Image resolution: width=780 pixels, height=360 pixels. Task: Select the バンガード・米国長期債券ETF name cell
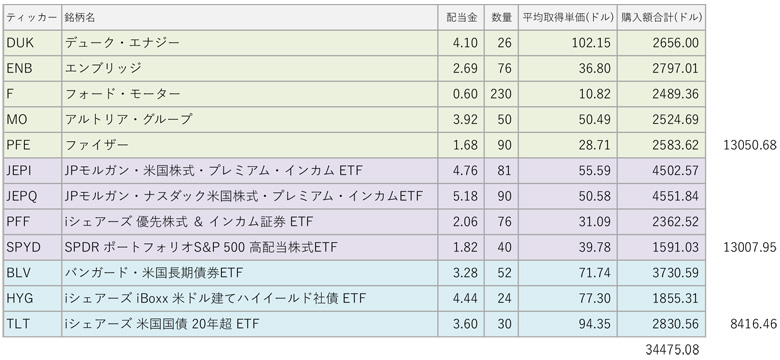(250, 272)
